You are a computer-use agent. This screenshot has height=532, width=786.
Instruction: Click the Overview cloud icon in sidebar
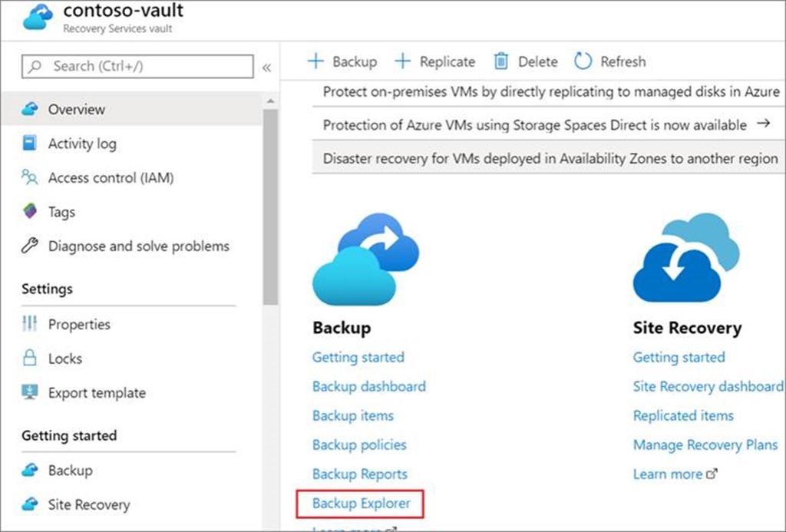tap(30, 109)
